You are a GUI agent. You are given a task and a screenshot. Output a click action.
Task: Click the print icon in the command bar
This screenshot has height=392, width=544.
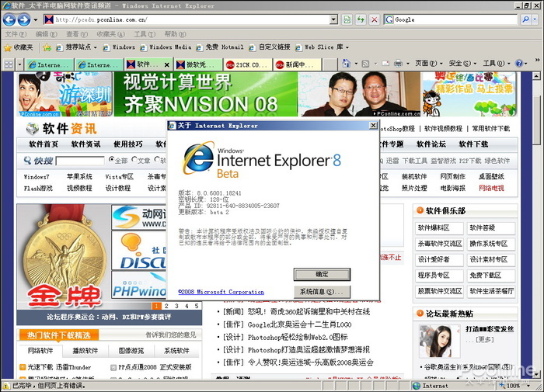tap(398, 64)
